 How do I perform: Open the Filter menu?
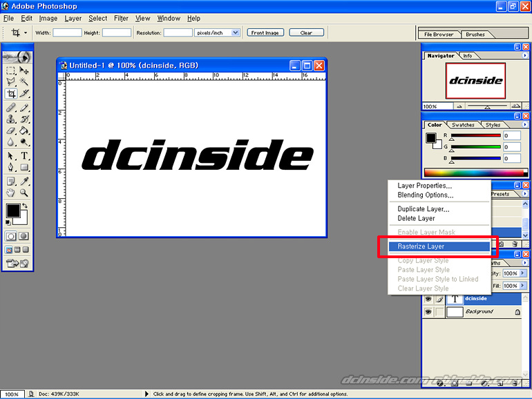[121, 19]
